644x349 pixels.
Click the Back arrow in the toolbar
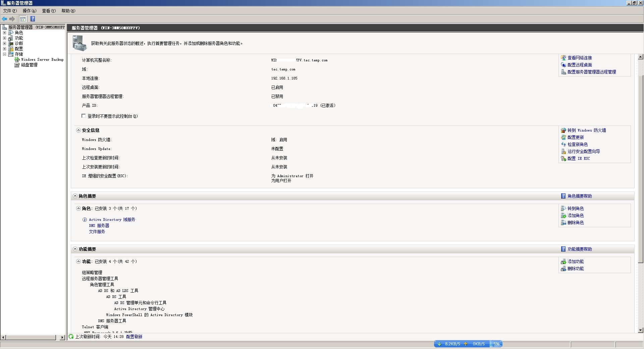pos(4,19)
